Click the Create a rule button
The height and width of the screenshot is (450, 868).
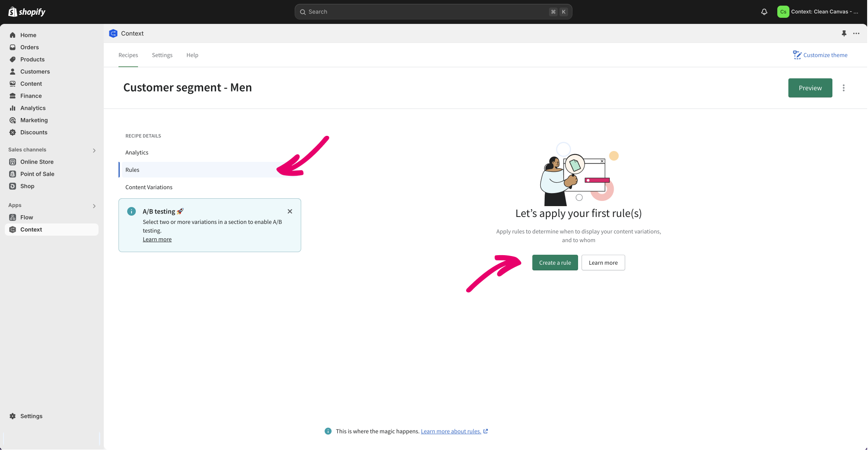[555, 263]
